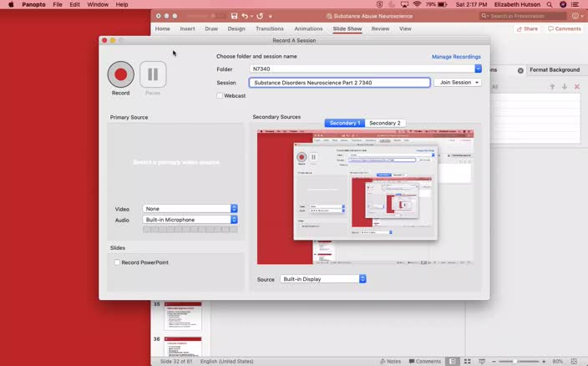
Task: Open the Folder dropdown showing N7340
Action: [478, 69]
